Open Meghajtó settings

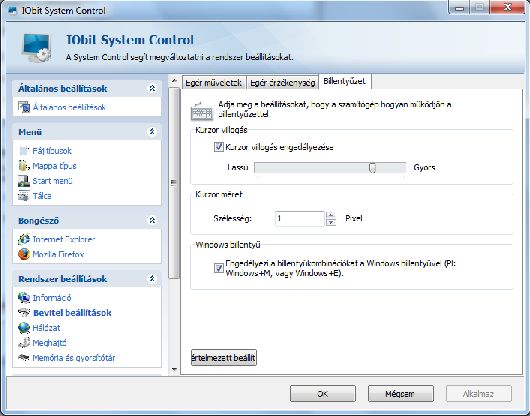[x=49, y=343]
